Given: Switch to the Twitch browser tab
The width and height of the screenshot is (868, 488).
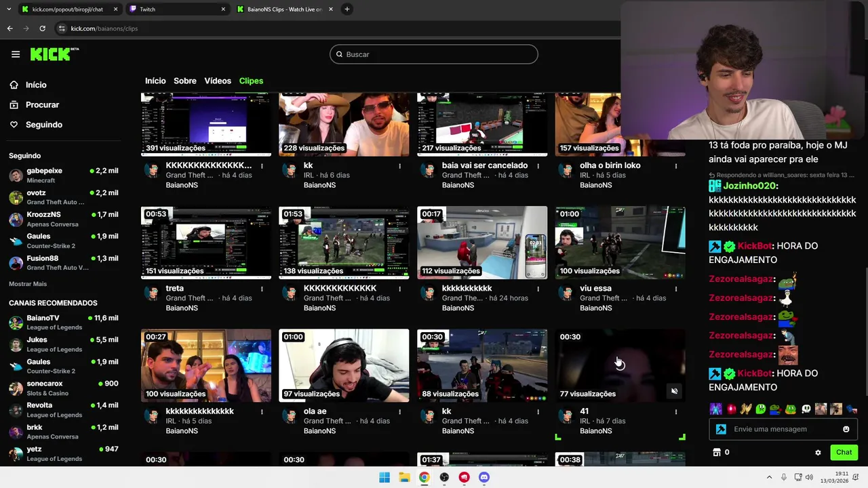Looking at the screenshot, I should [176, 9].
